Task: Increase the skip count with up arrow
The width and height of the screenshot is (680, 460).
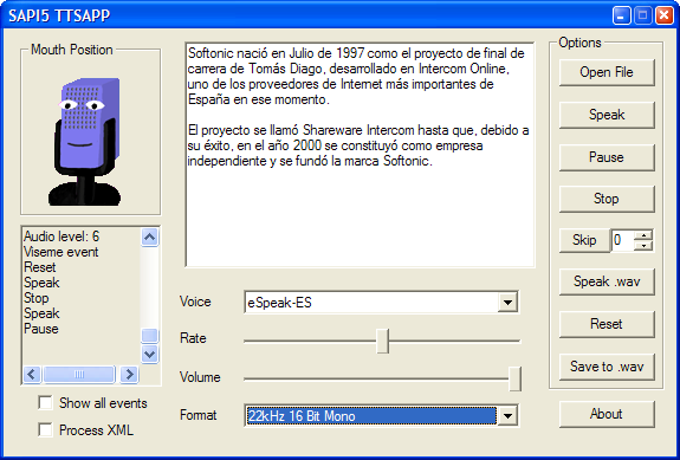Action: (643, 236)
